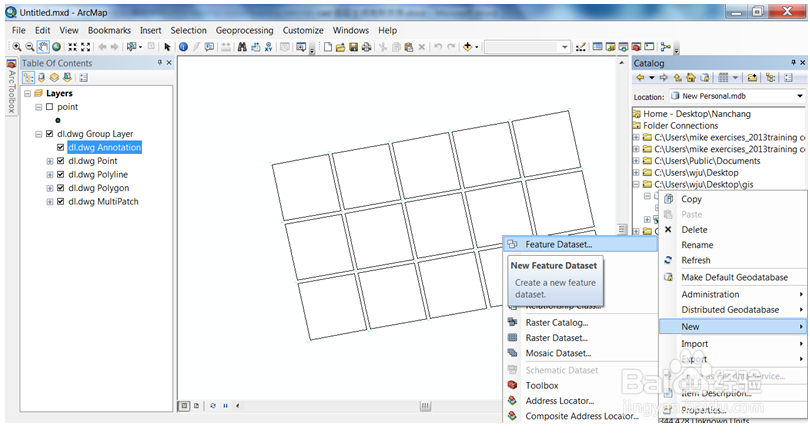The width and height of the screenshot is (810, 435).
Task: Collapse the dl.dwg Group Layer node
Action: (x=38, y=134)
